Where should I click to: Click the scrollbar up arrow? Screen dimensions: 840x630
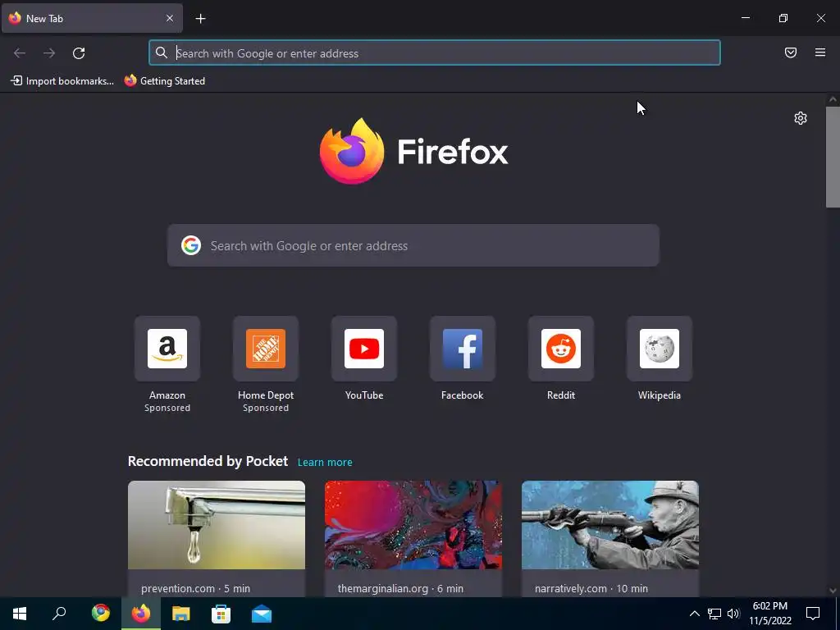click(x=833, y=99)
